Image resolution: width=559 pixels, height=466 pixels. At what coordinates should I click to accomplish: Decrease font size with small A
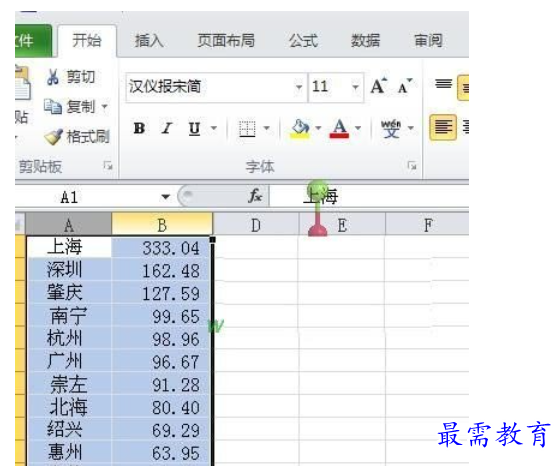tap(405, 86)
